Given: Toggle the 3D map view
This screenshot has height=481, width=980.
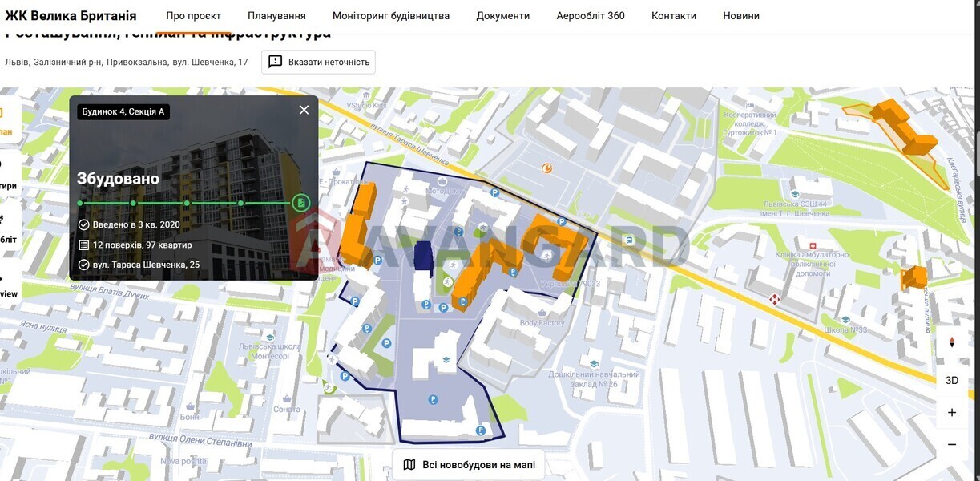Looking at the screenshot, I should tap(951, 380).
